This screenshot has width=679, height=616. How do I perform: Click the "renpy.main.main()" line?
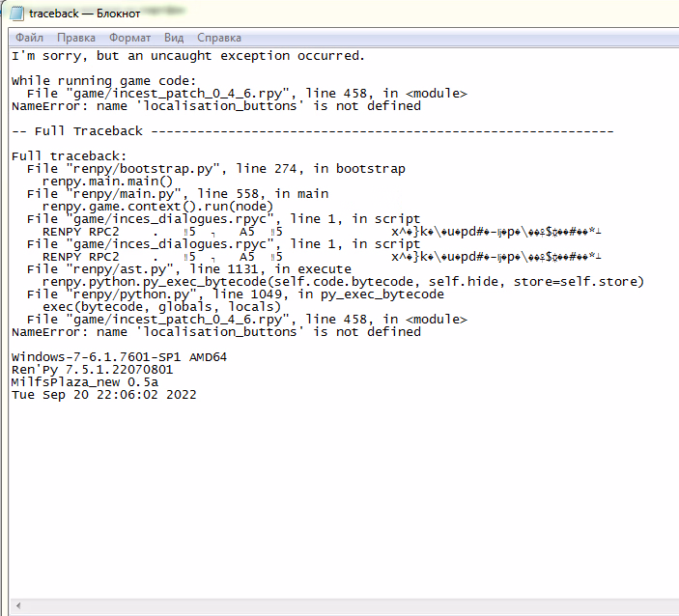coord(107,182)
